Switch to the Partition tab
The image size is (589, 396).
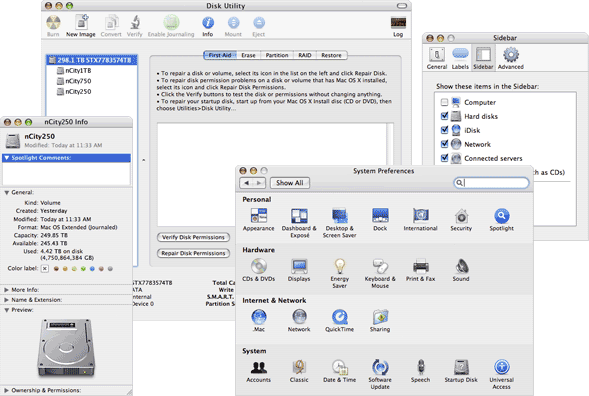pos(277,55)
